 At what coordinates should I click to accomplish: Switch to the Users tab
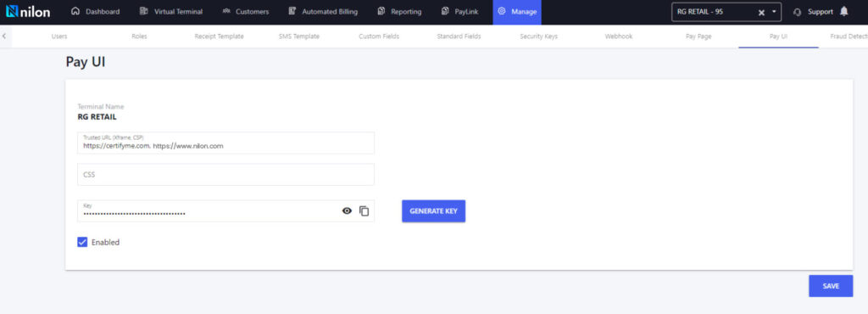(x=59, y=36)
